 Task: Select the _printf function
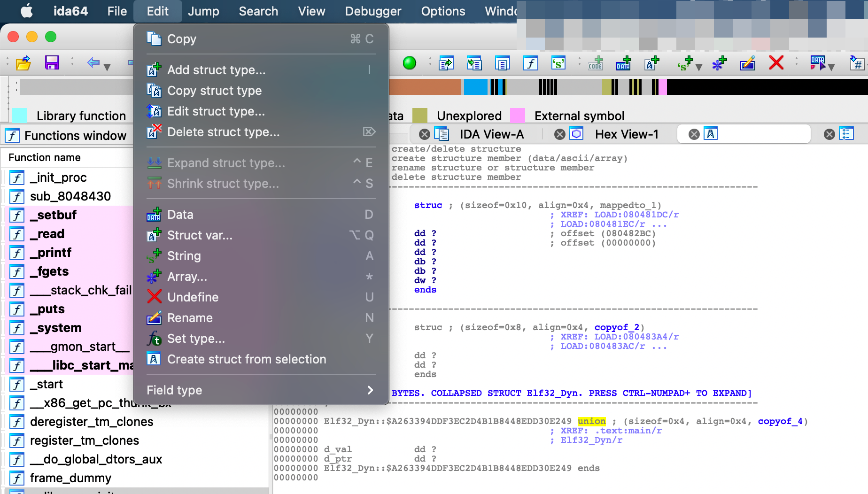(x=51, y=253)
